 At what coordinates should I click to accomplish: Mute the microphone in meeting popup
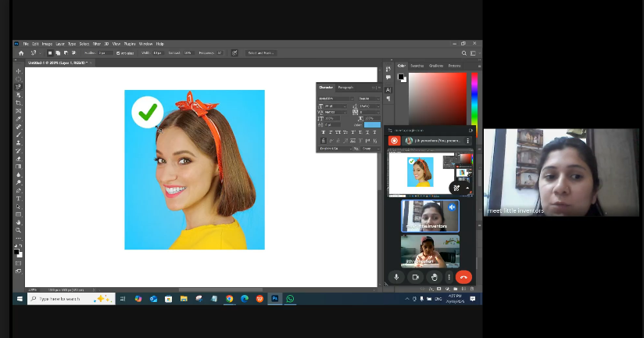click(396, 277)
